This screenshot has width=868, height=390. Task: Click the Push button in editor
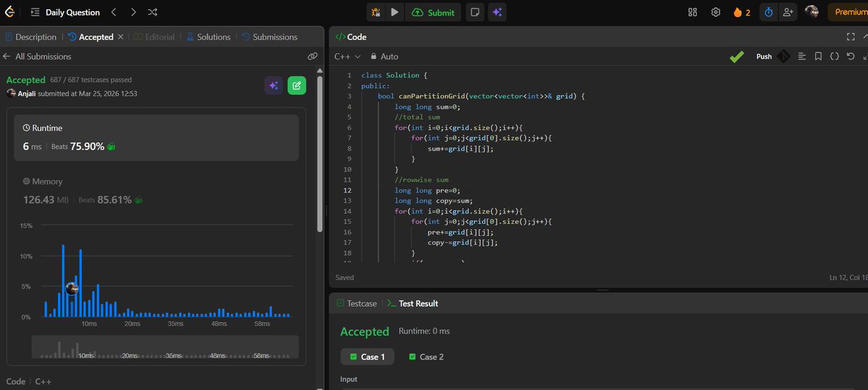764,56
